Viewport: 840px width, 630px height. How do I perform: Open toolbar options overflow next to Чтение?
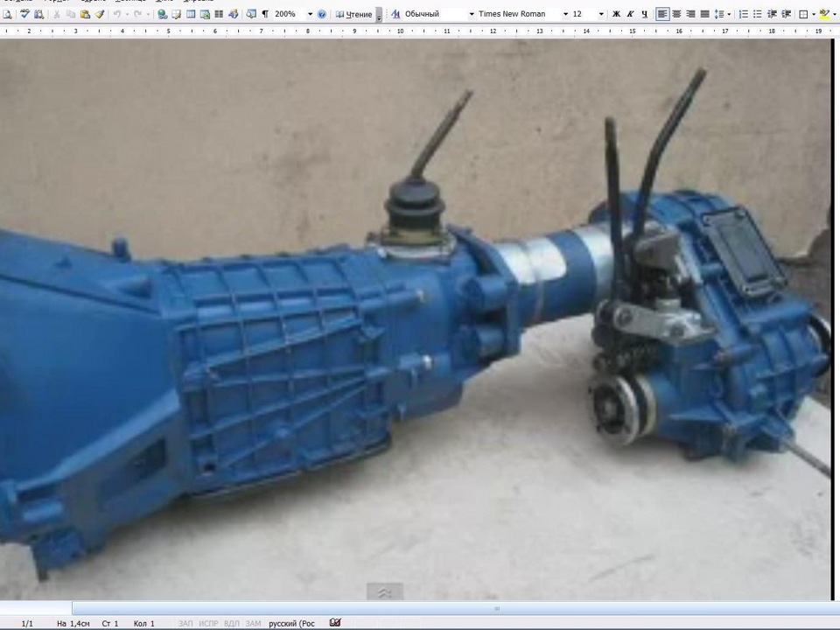pyautogui.click(x=379, y=15)
